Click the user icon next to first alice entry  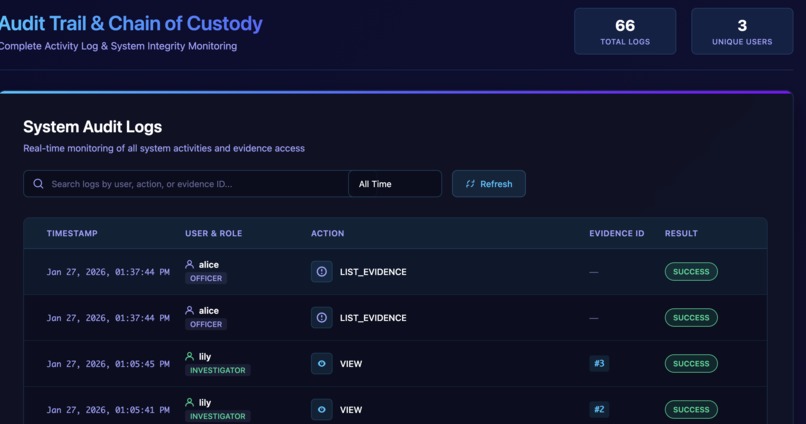[190, 264]
